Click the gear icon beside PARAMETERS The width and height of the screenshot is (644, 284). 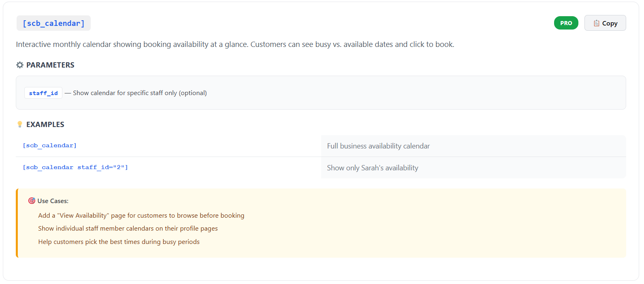click(x=20, y=65)
